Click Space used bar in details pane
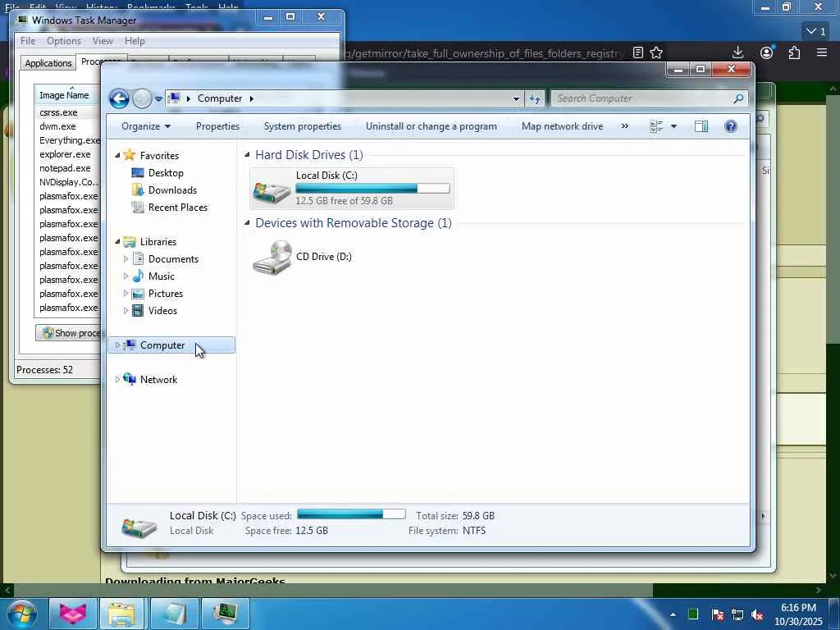Image resolution: width=840 pixels, height=630 pixels. point(351,514)
